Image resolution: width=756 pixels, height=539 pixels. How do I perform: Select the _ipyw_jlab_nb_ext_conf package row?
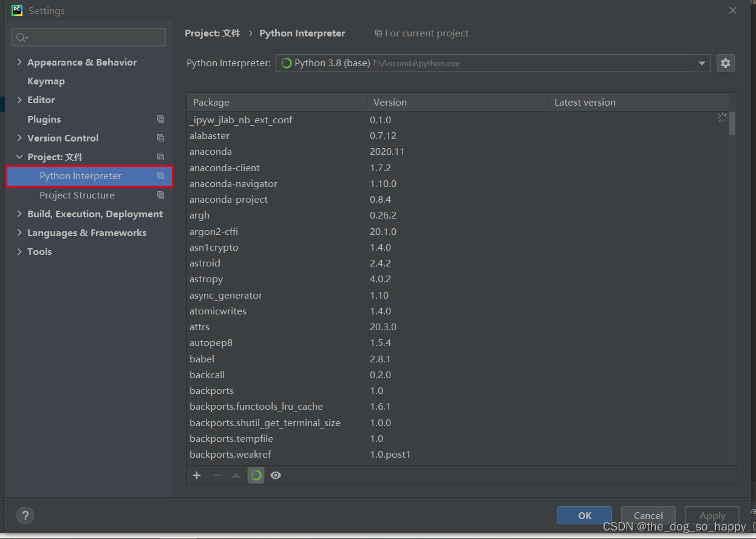tap(458, 120)
